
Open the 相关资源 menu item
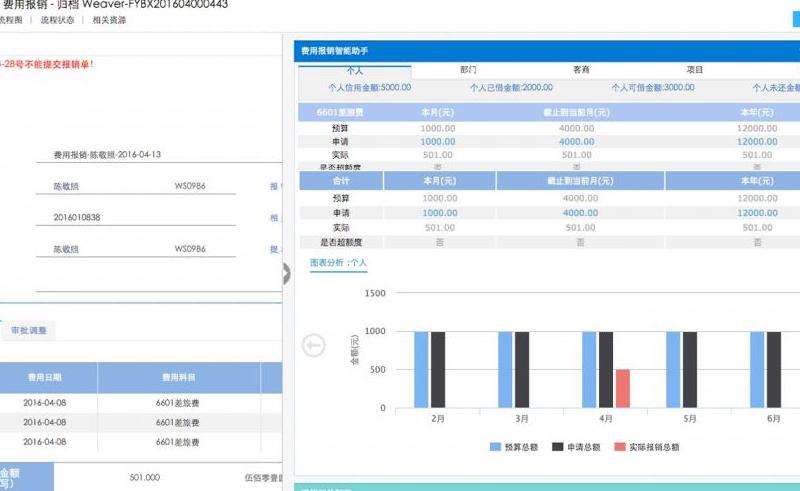click(109, 20)
